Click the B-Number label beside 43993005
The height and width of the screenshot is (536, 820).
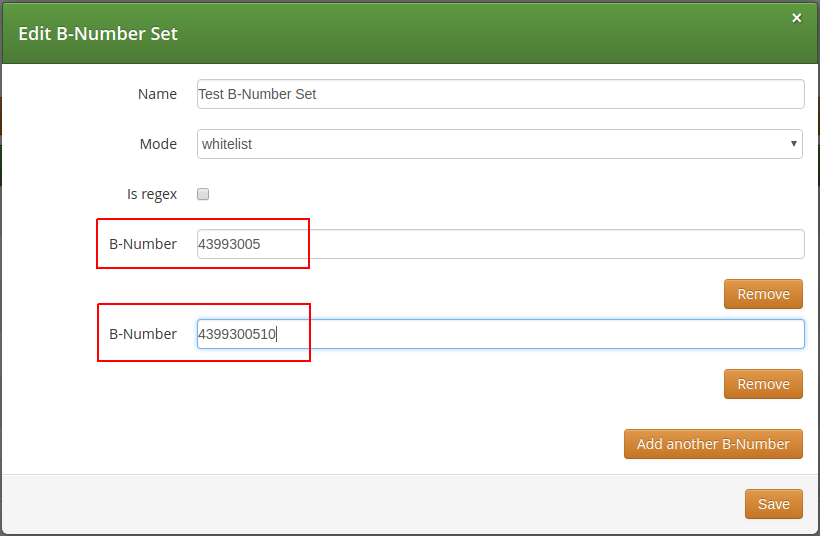coord(143,244)
